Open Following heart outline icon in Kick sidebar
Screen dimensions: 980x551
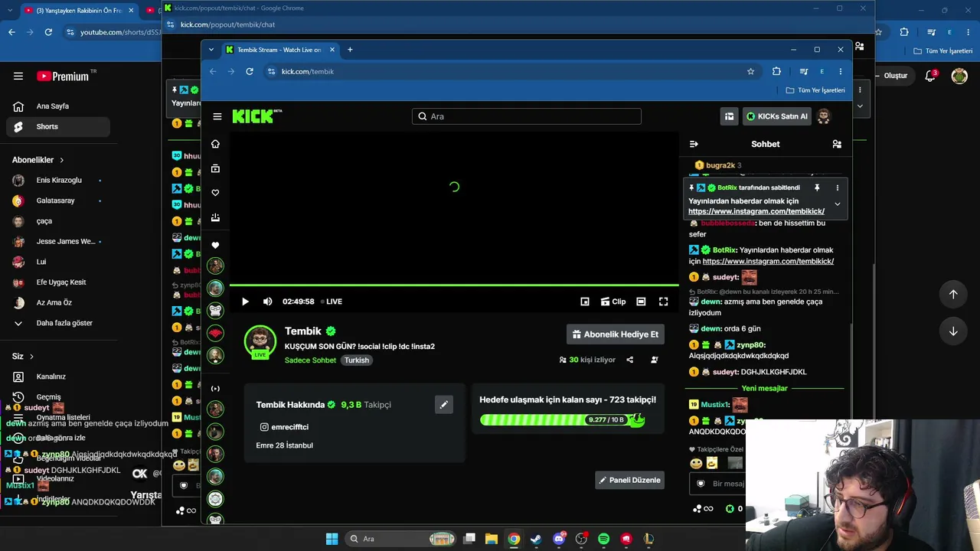(215, 193)
